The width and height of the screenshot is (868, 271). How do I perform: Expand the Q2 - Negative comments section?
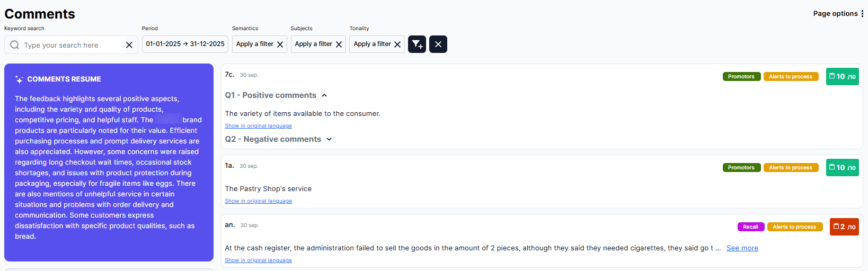329,139
